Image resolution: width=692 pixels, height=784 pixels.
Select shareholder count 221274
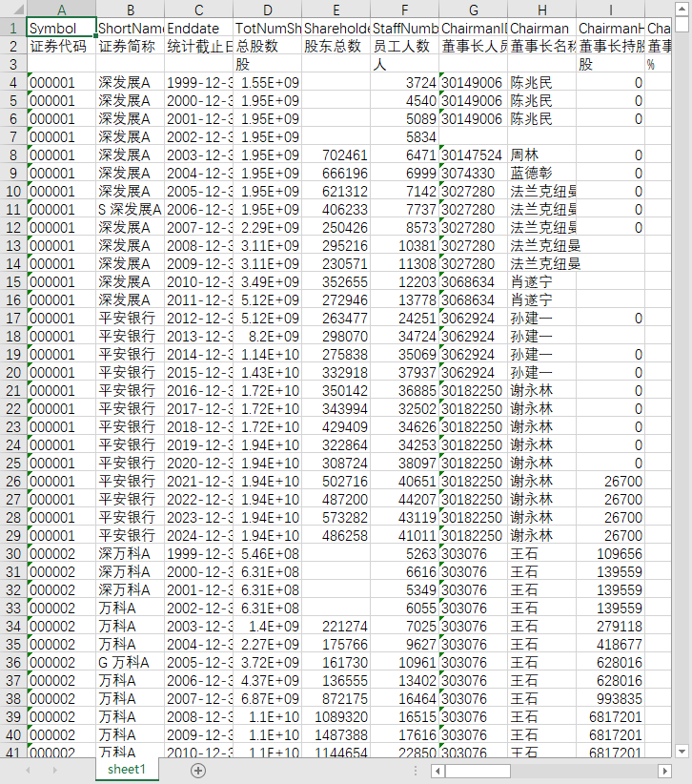pyautogui.click(x=336, y=626)
